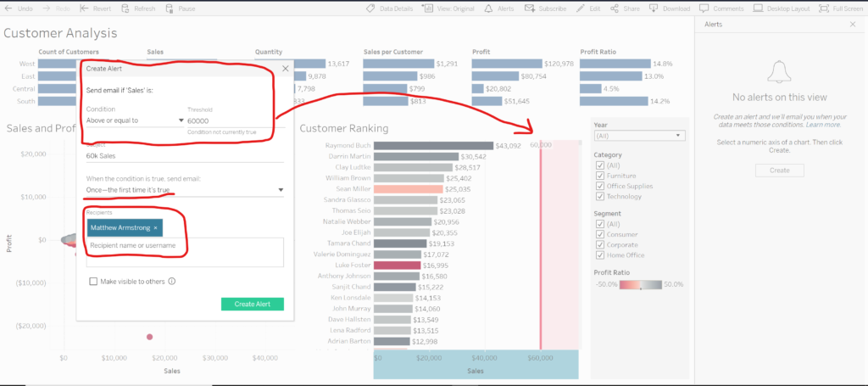Select Raymond Buch's sales bar
The height and width of the screenshot is (386, 868).
pos(433,146)
